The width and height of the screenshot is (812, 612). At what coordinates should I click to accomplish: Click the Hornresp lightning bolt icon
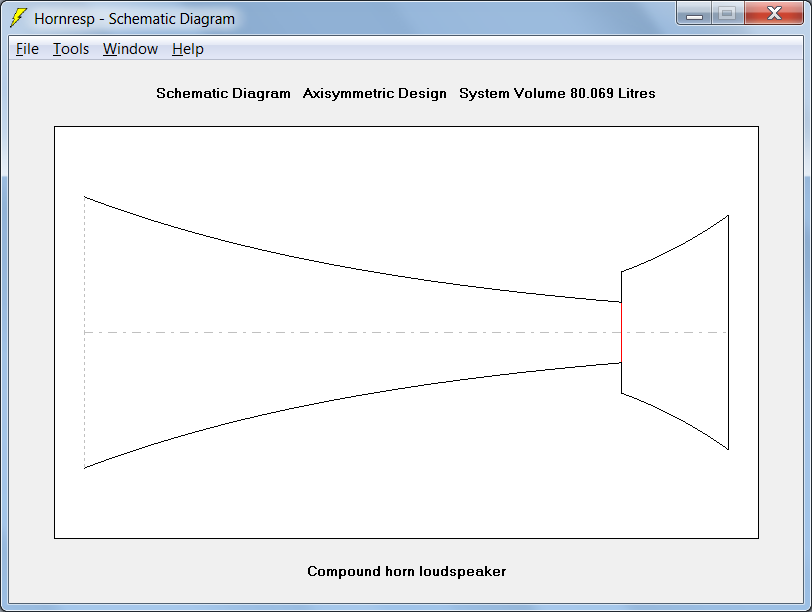19,18
